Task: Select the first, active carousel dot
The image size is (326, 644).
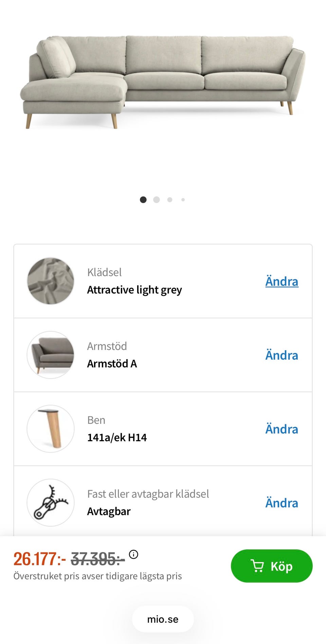Action: (143, 200)
